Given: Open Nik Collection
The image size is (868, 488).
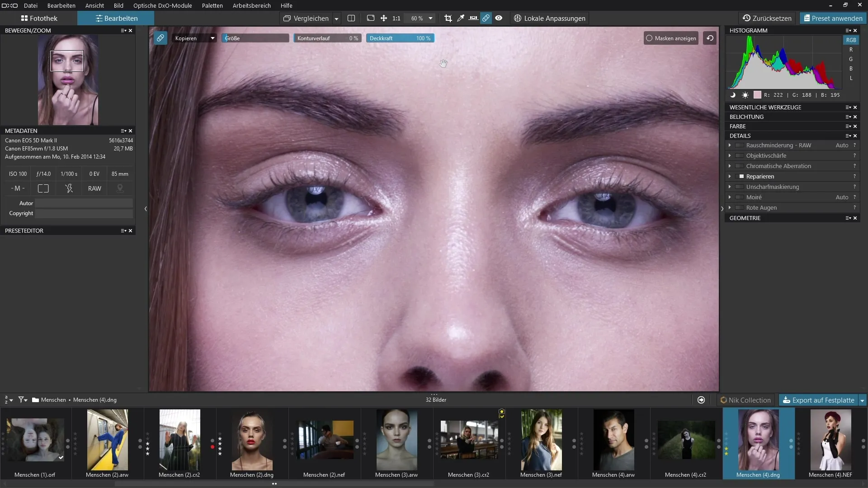Looking at the screenshot, I should click(745, 400).
